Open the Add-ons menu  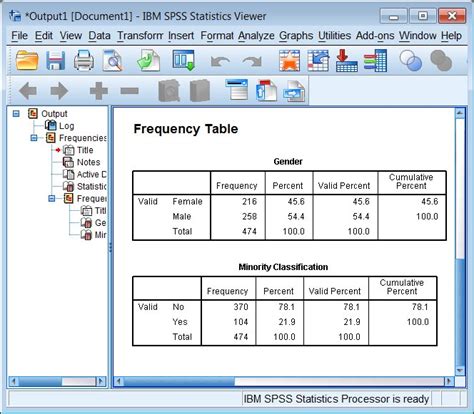click(x=375, y=35)
